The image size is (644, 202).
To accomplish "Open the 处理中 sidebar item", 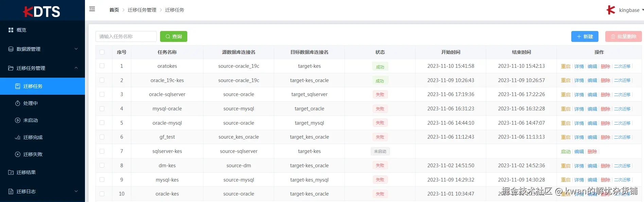I will point(42,103).
